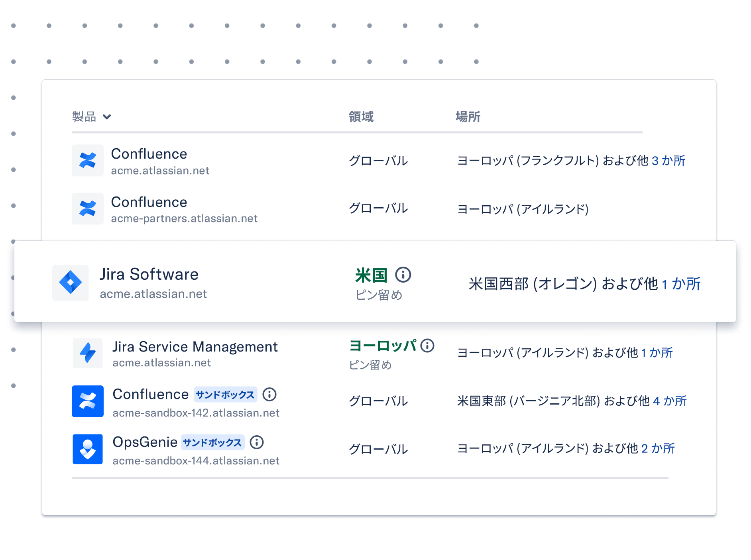Click the 場所 column header
751x560 pixels.
(468, 117)
